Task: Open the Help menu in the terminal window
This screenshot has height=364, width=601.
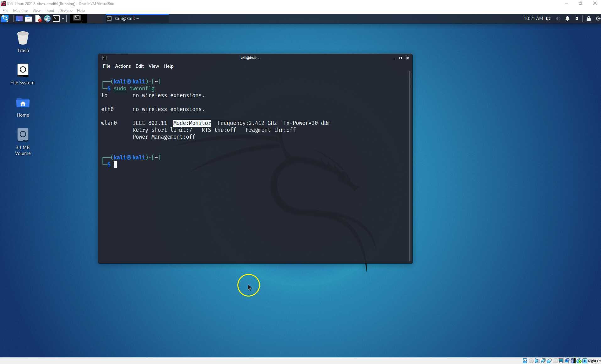Action: (168, 66)
